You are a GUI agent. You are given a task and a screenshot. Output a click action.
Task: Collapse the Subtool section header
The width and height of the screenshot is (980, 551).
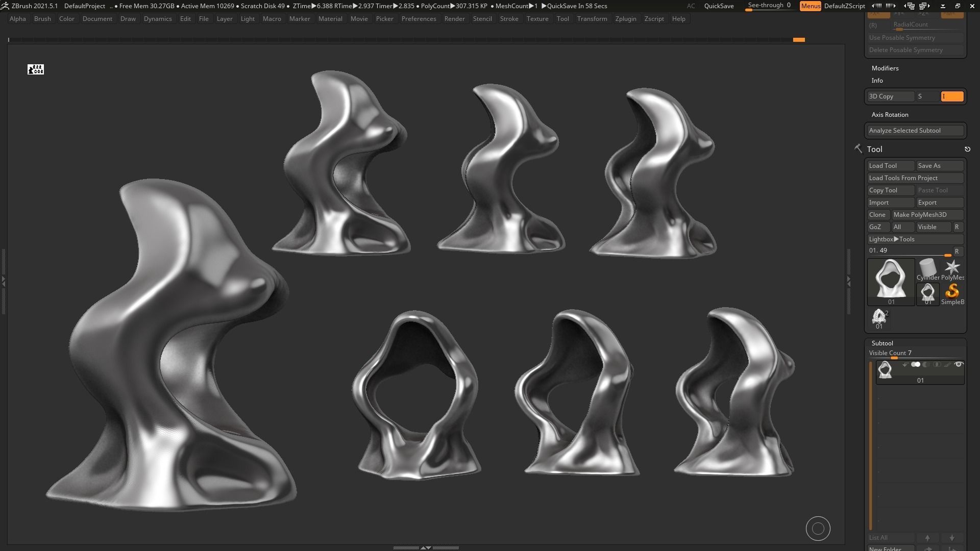[x=882, y=343]
